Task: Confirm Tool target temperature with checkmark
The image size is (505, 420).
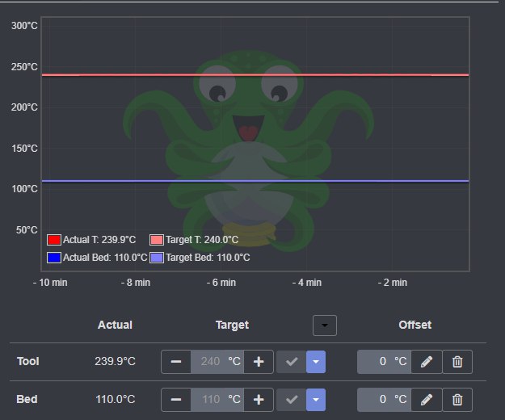Action: [x=292, y=362]
